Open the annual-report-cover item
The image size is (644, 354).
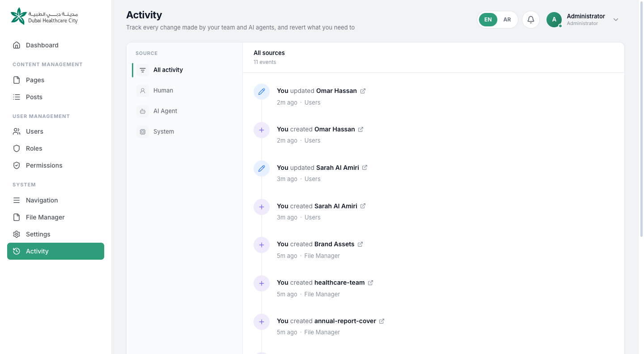pyautogui.click(x=345, y=321)
